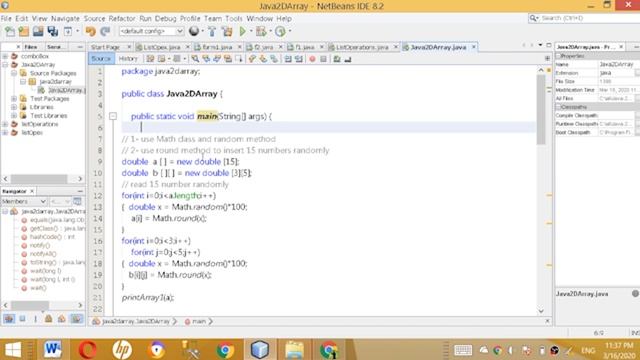Screen dimensions: 640x360
Task: Collapse the Source Packages node
Action: point(14,73)
